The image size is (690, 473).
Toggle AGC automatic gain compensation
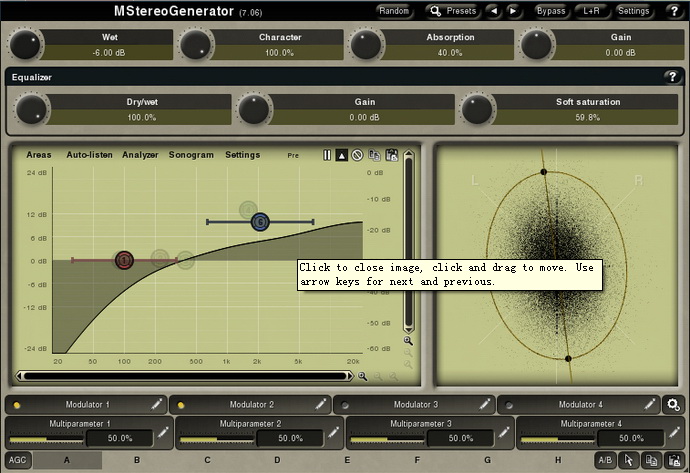tap(18, 460)
